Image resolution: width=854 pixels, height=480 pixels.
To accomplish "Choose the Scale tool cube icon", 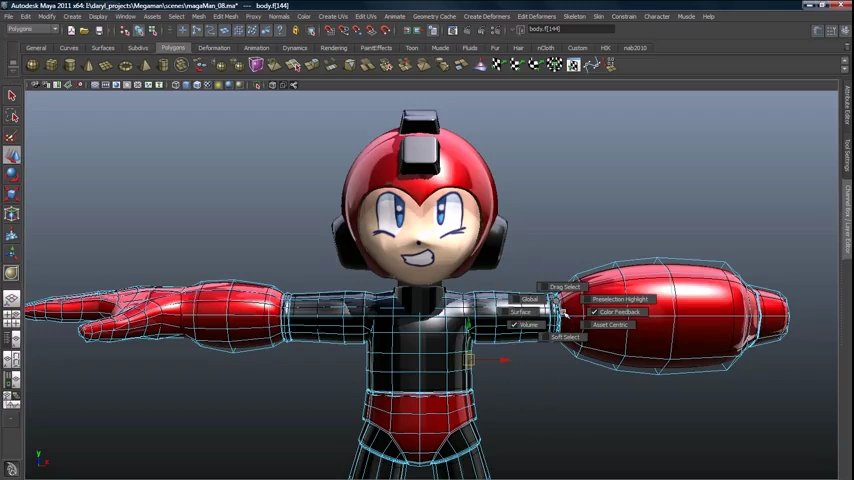I will point(11,194).
